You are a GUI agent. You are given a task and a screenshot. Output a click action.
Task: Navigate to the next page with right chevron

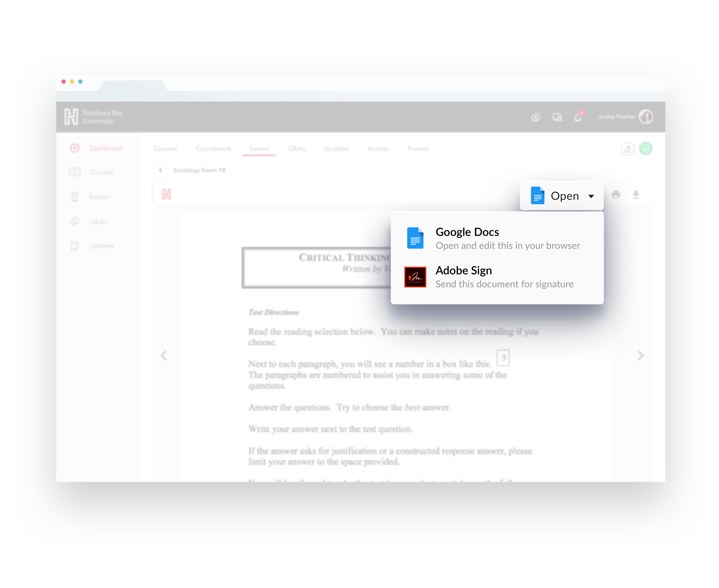pyautogui.click(x=641, y=356)
